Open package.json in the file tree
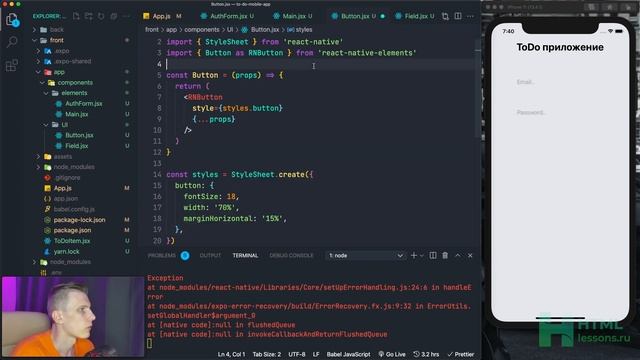This screenshot has height=360, width=640. tap(72, 230)
